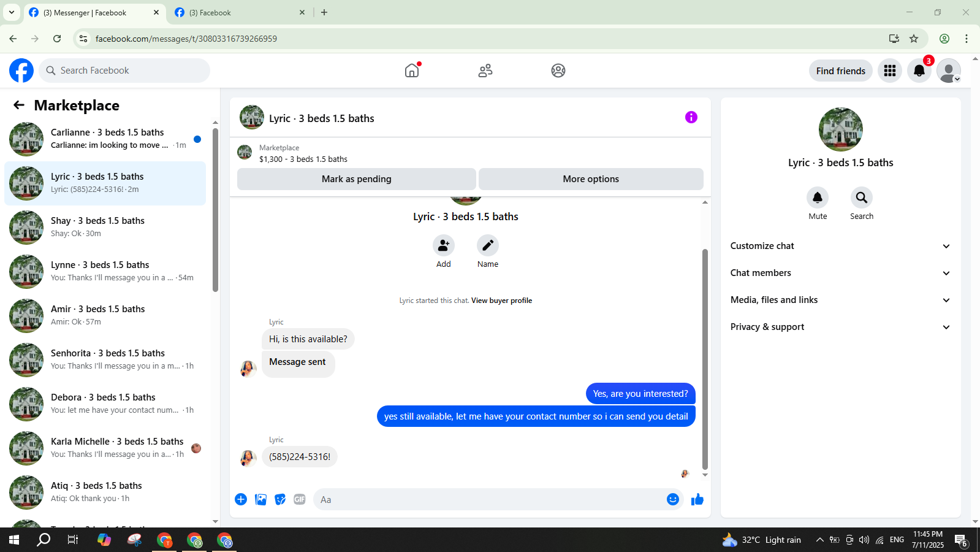Choose a sticker icon
The image size is (980, 552).
[280, 499]
